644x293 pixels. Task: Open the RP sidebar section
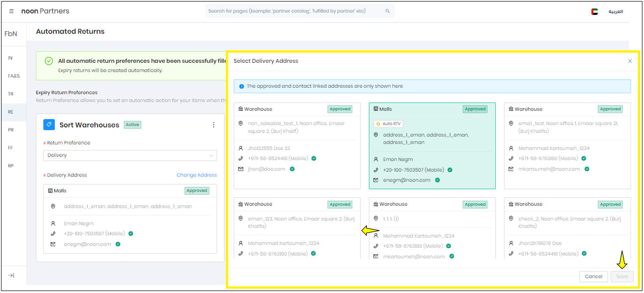coord(10,165)
